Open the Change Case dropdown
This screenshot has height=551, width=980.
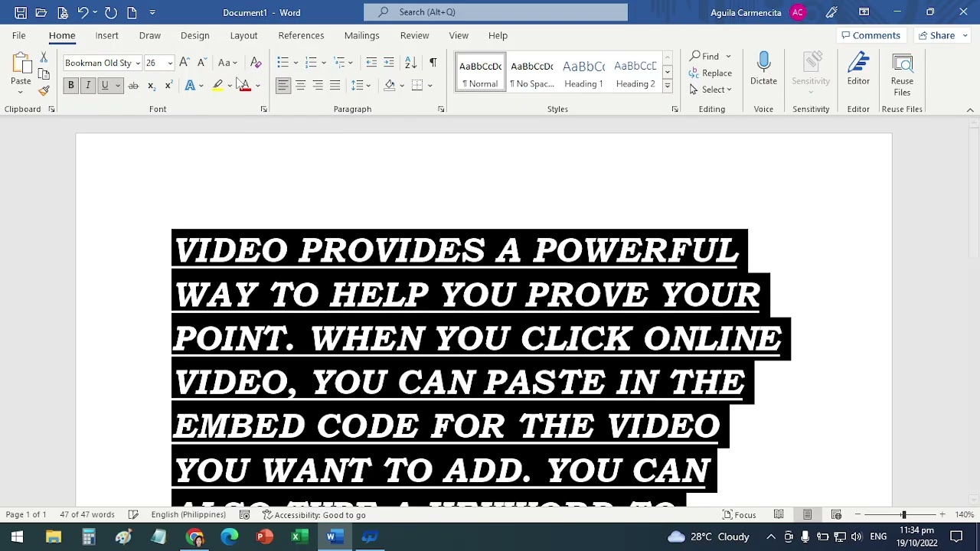227,63
